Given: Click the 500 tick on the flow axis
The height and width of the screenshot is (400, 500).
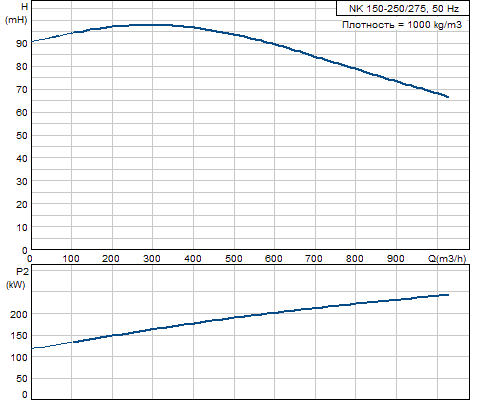Looking at the screenshot, I should [233, 259].
